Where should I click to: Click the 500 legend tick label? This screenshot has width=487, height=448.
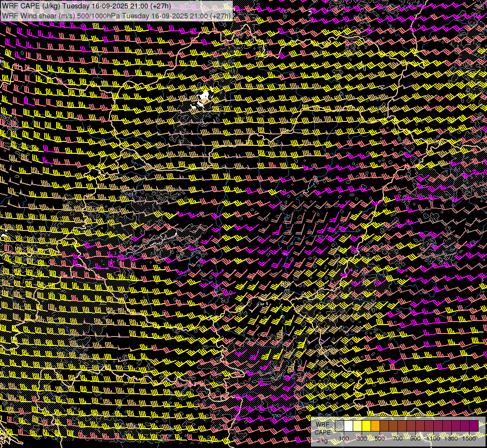coord(380,439)
